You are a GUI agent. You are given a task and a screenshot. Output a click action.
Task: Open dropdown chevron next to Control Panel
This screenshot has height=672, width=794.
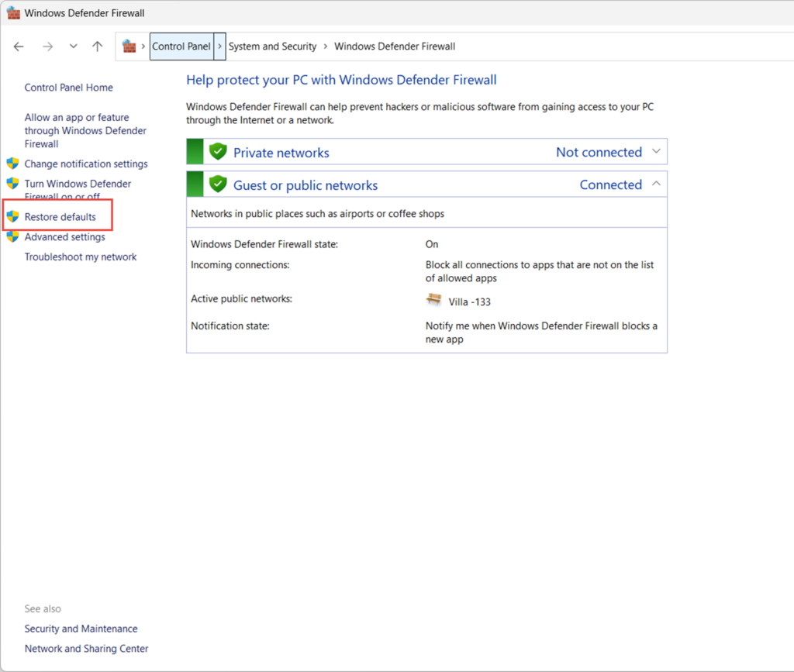click(219, 46)
